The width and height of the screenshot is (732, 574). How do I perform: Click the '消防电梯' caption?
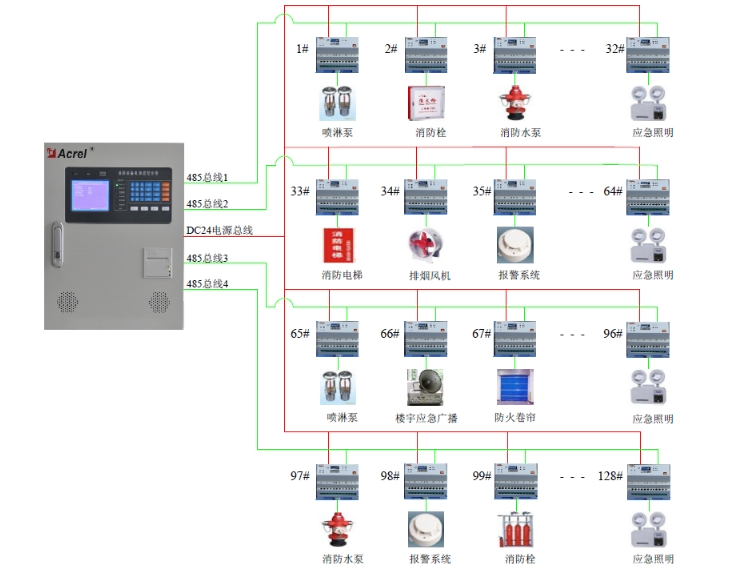342,275
